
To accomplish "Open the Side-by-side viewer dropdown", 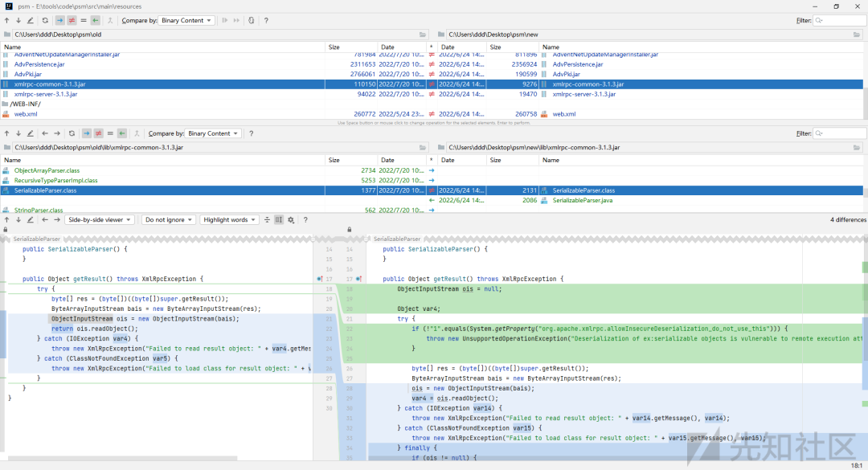I will [100, 219].
